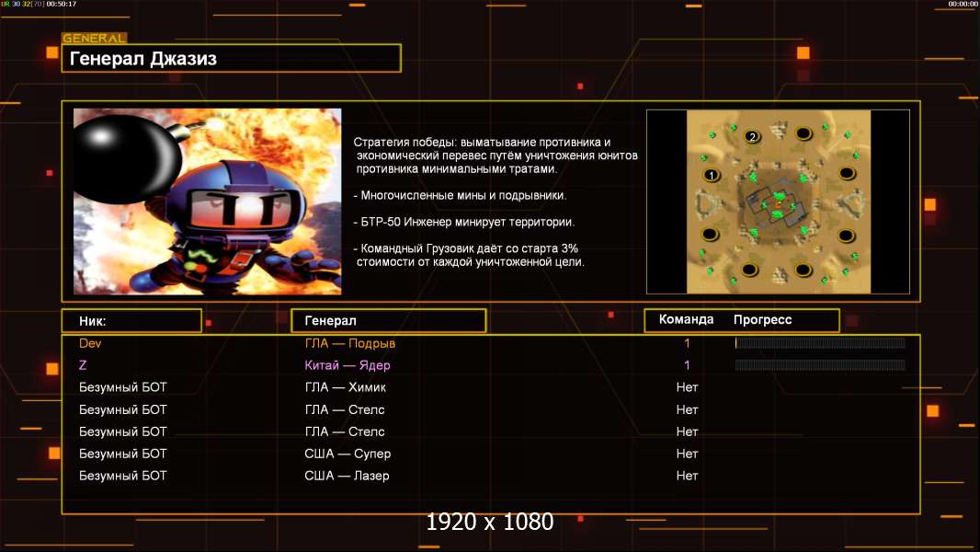Click the 'Ник:' column header

(x=131, y=321)
